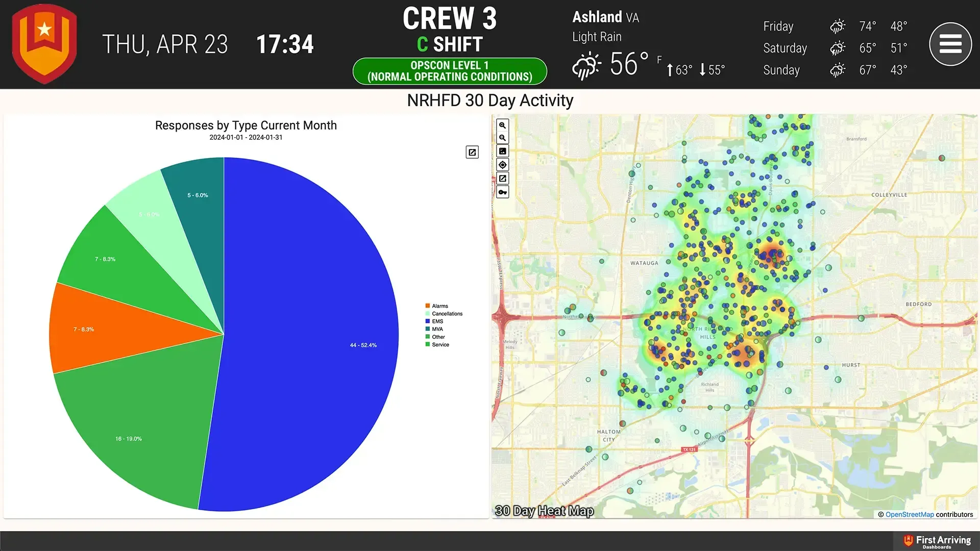The image size is (980, 551).
Task: Open the pie chart in expanded view
Action: pos(472,152)
